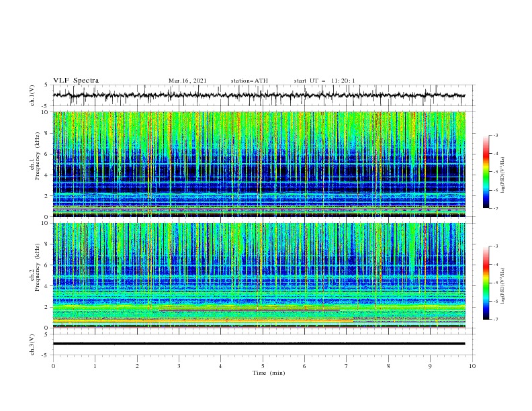Screen dimensions: 532x411
Task: Click the log(PSD) label beside ch.1 colorbar
Action: [x=502, y=175]
